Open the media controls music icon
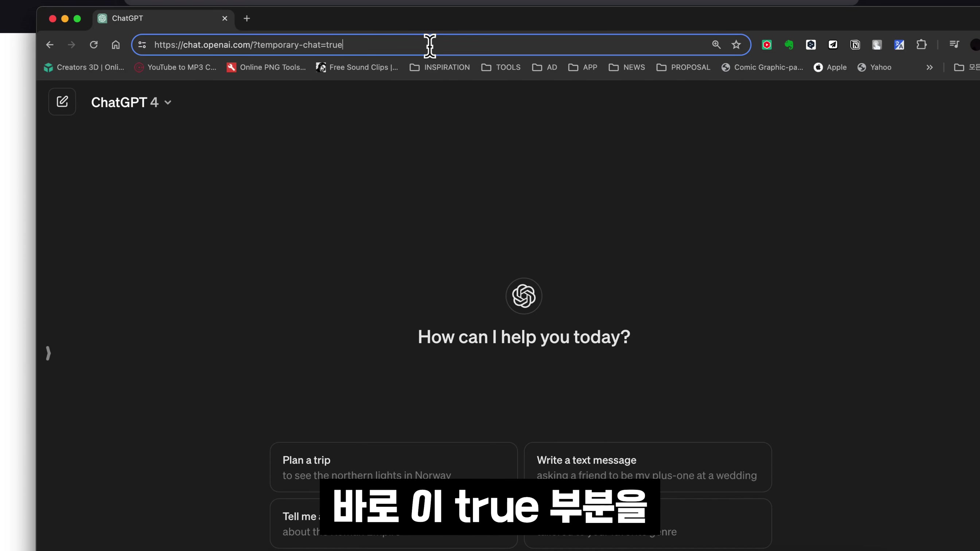 [954, 44]
